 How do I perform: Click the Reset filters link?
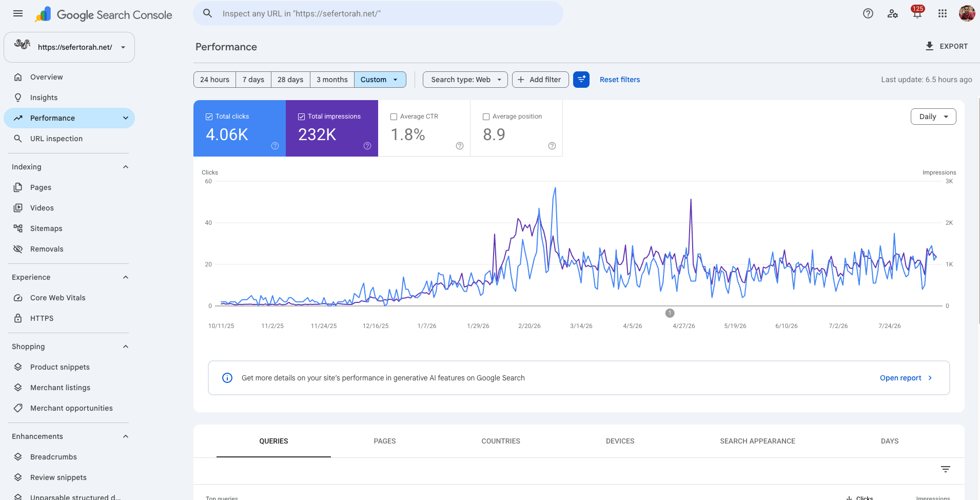[620, 80]
